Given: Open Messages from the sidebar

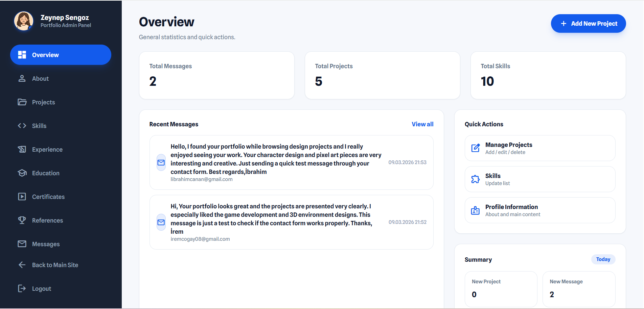Looking at the screenshot, I should (61, 244).
